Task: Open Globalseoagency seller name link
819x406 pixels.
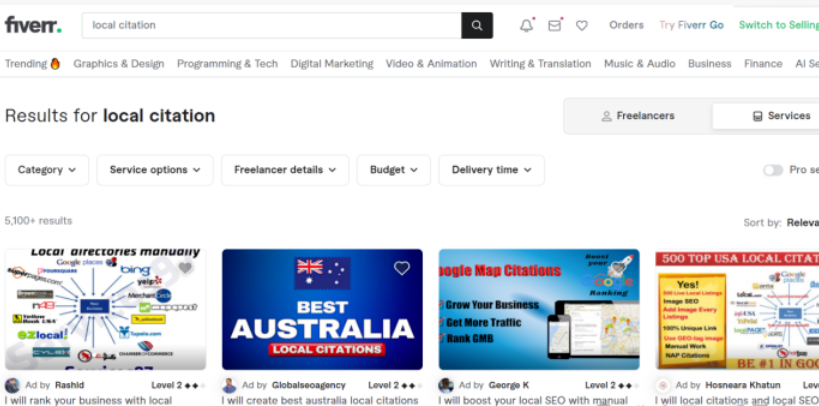Action: pyautogui.click(x=309, y=386)
